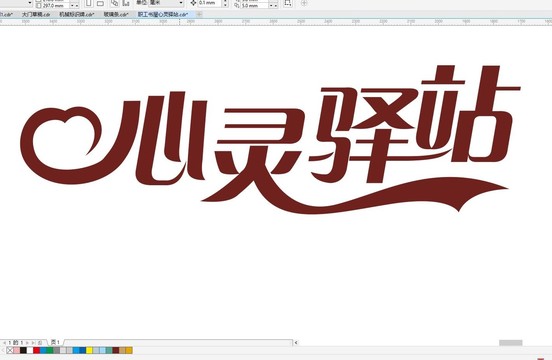Click the '1 的 1' page counter

pyautogui.click(x=15, y=342)
